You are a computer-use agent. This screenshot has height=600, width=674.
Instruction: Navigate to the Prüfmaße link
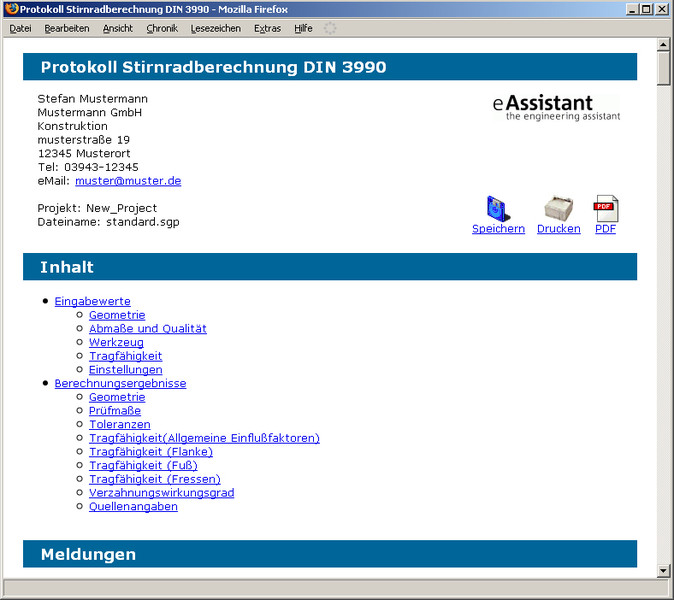(115, 411)
